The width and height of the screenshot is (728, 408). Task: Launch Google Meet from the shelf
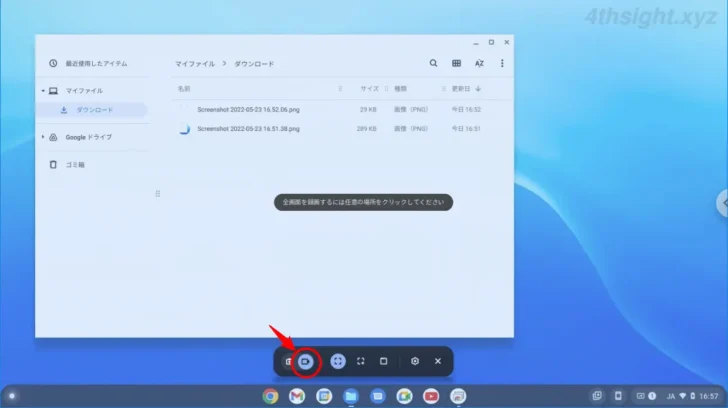[x=404, y=396]
